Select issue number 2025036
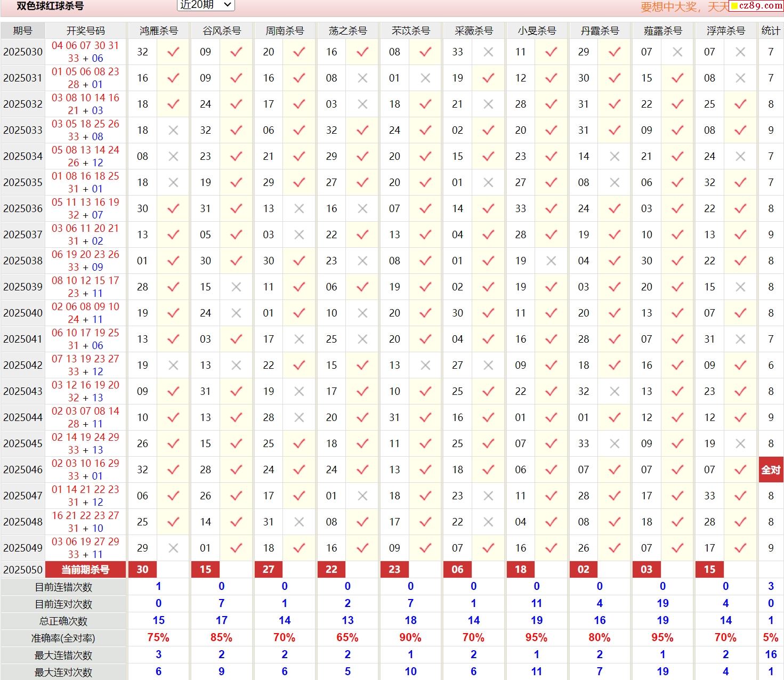 pyautogui.click(x=23, y=208)
